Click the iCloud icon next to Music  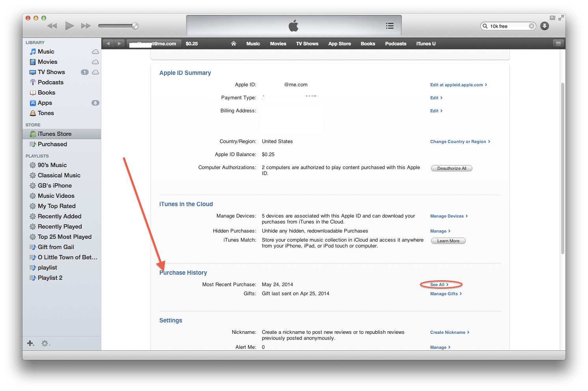point(95,52)
